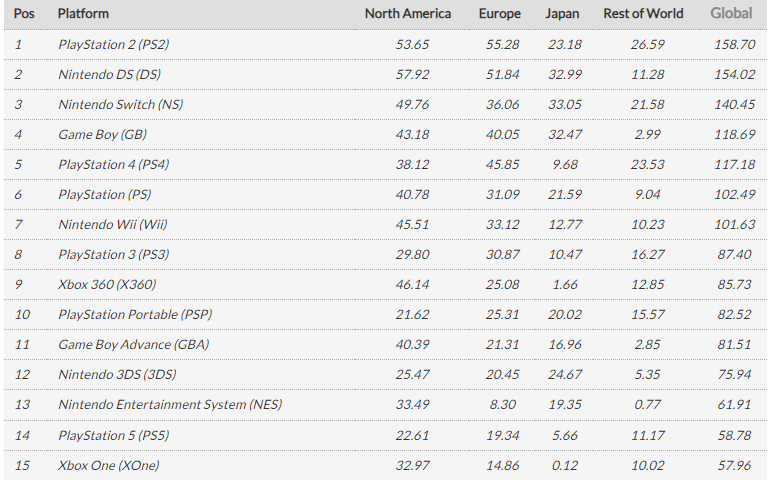The width and height of the screenshot is (779, 480).
Task: Open Xbox One (XOne) platform link
Action: (x=109, y=465)
